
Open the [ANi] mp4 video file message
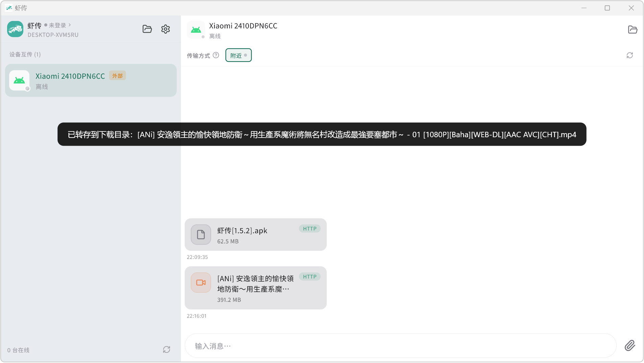[255, 288]
